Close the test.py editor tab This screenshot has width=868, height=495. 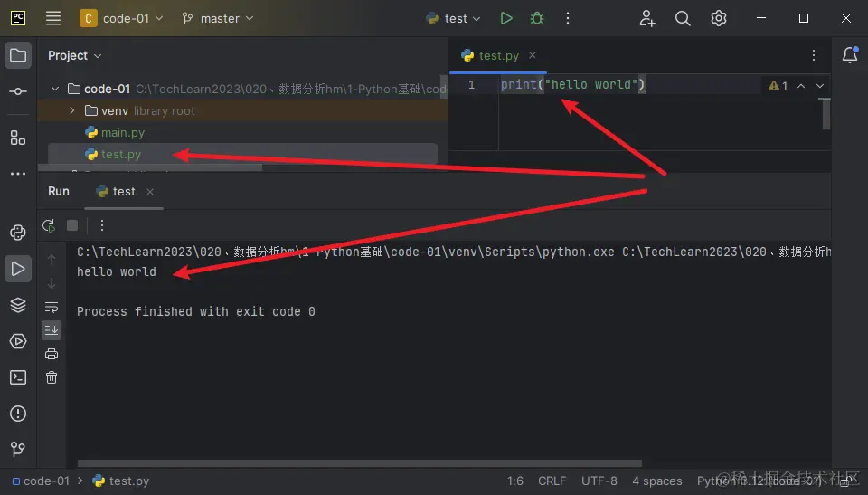click(x=532, y=55)
